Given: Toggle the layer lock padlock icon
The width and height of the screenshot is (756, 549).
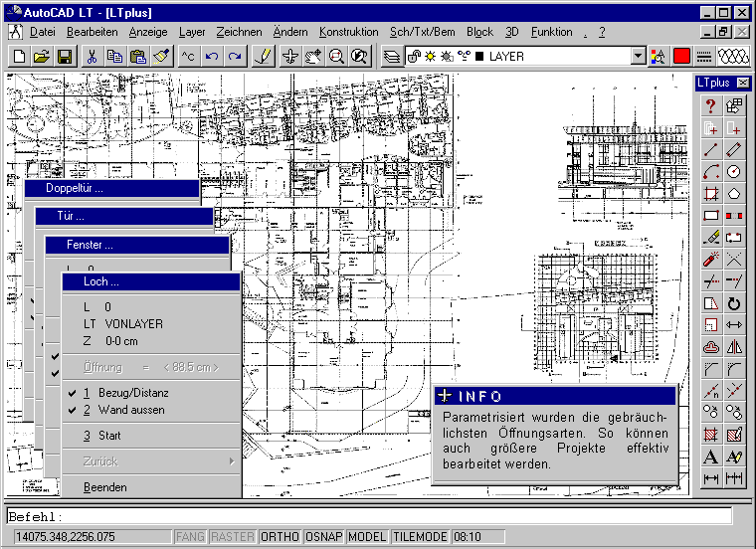Looking at the screenshot, I should (414, 57).
